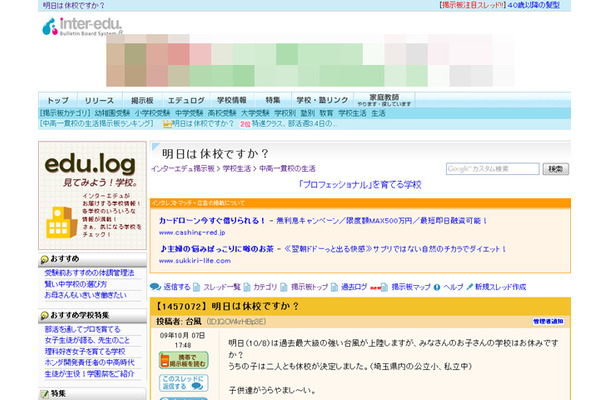Click お母さんもいきいき働きたい sidebar link
This screenshot has width=610, height=400.
pos(86,295)
